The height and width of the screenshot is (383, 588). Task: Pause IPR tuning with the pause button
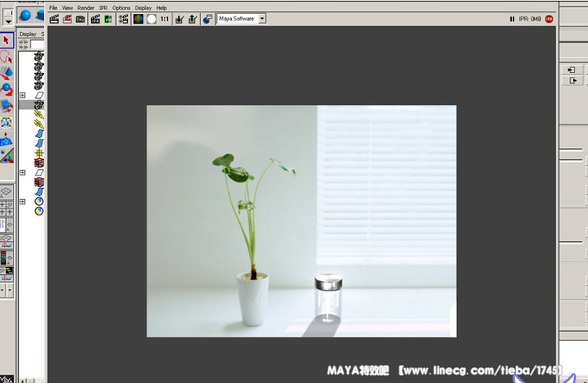coord(512,19)
